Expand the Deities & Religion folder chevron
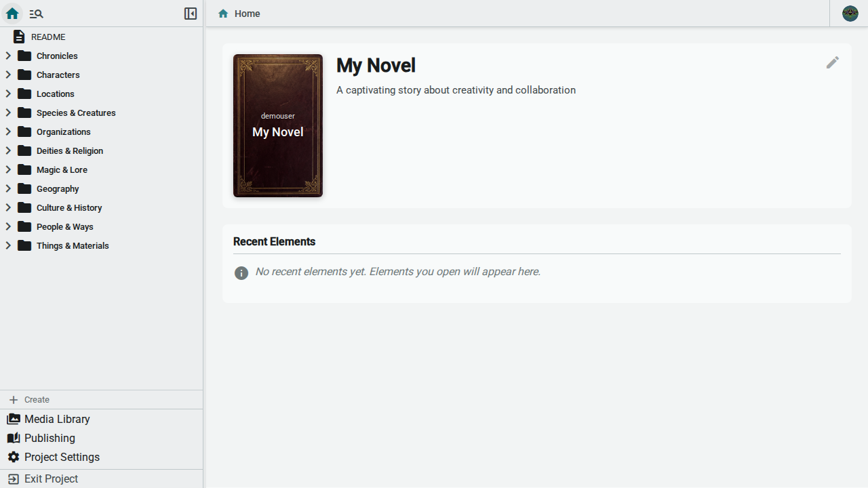This screenshot has width=868, height=488. click(8, 150)
